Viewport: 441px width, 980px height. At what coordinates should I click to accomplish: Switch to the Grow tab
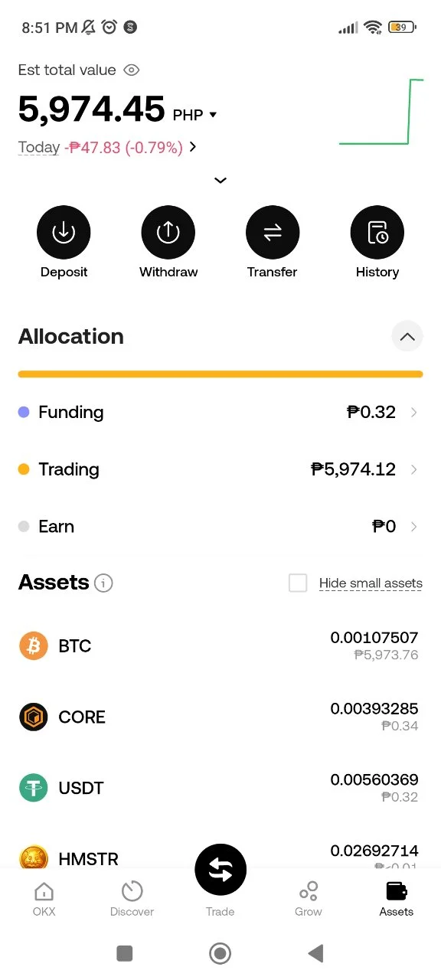click(309, 899)
